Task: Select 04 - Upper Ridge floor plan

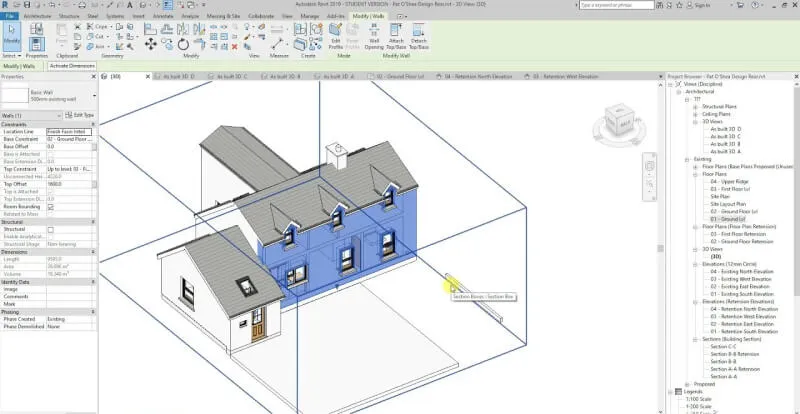Action: 730,182
